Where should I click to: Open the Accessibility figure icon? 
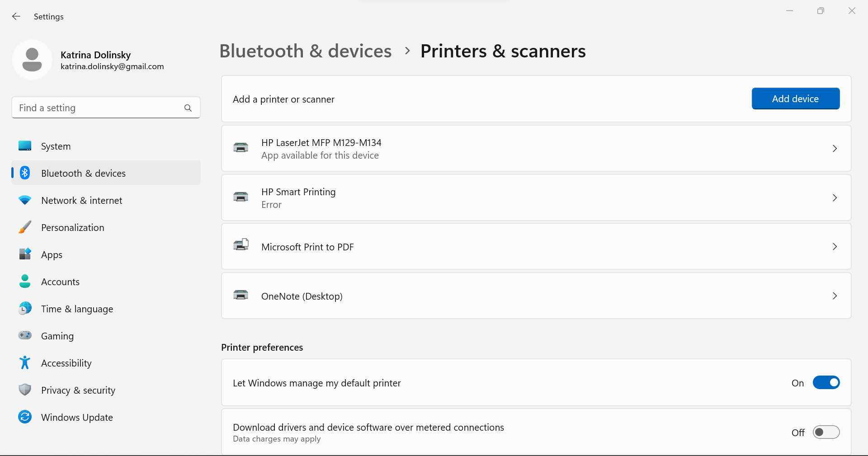pyautogui.click(x=25, y=362)
